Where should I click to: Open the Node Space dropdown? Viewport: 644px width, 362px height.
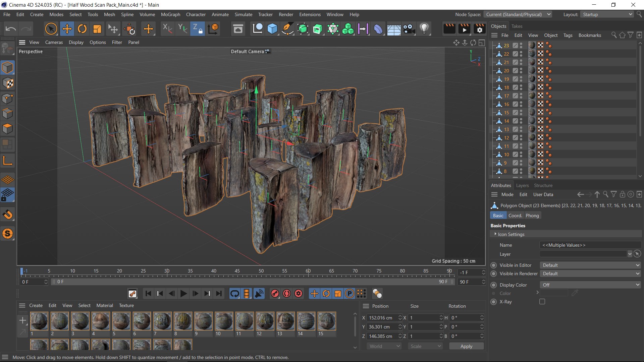[x=518, y=14]
